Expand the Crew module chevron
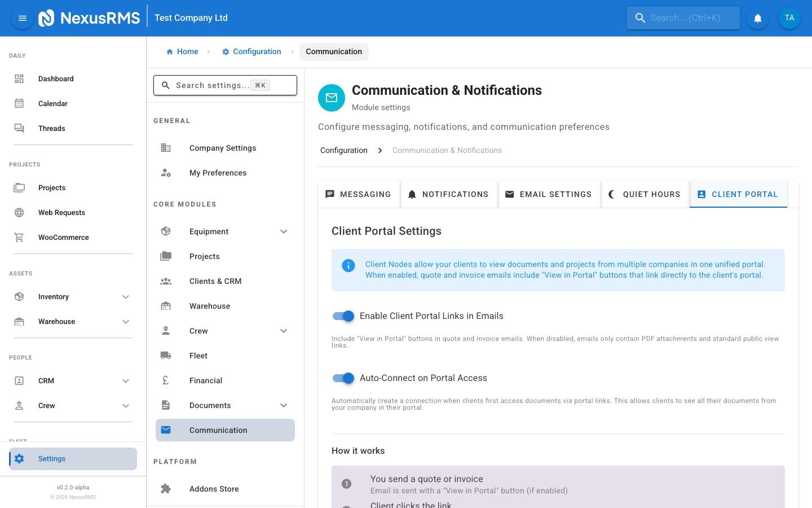The height and width of the screenshot is (508, 812). (x=284, y=331)
